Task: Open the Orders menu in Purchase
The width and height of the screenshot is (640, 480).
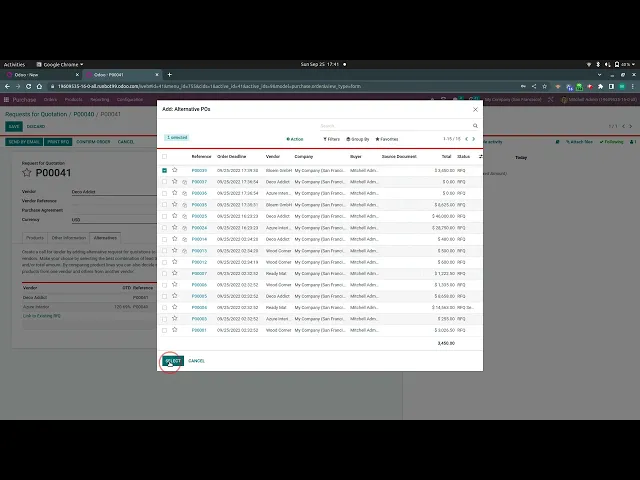Action: (50, 100)
